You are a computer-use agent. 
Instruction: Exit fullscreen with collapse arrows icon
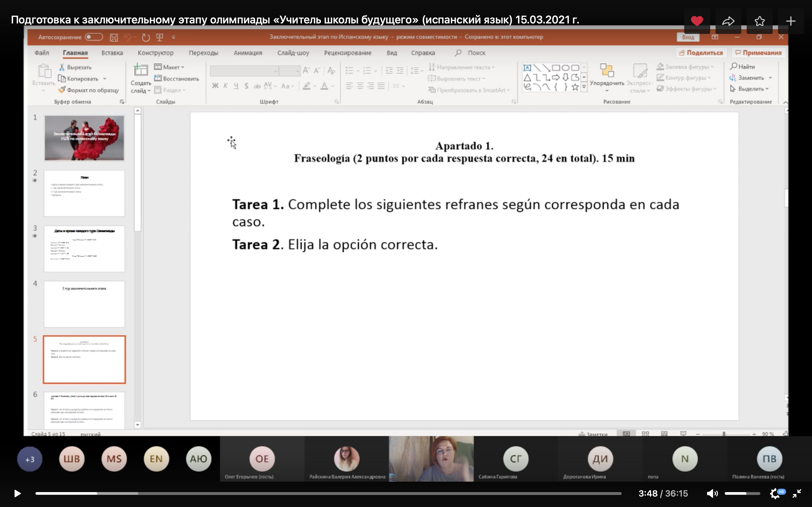click(x=796, y=494)
